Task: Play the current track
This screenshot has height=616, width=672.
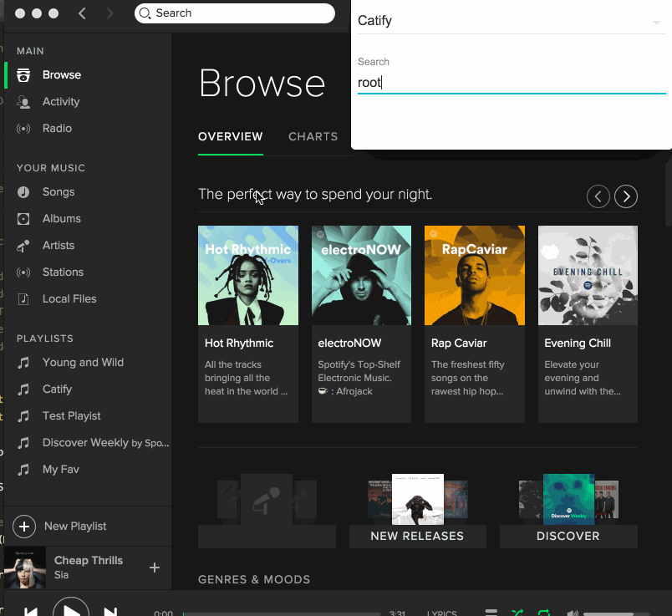Action: (x=71, y=608)
